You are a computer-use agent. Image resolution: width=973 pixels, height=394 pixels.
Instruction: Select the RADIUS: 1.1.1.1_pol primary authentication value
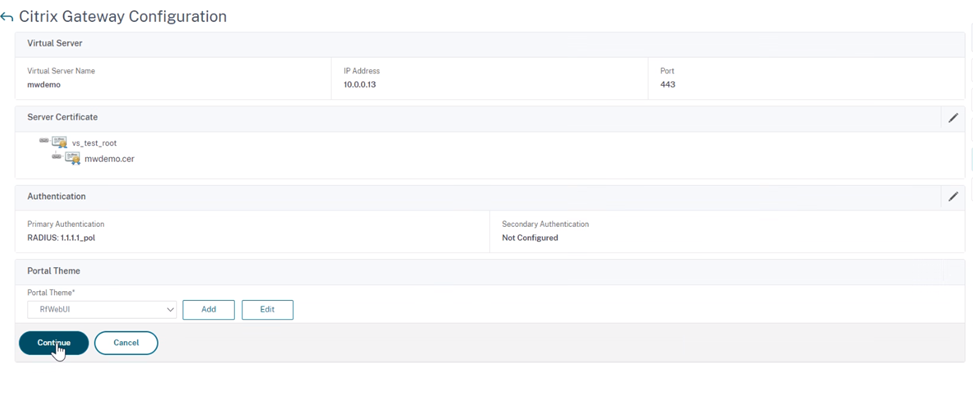pyautogui.click(x=61, y=238)
